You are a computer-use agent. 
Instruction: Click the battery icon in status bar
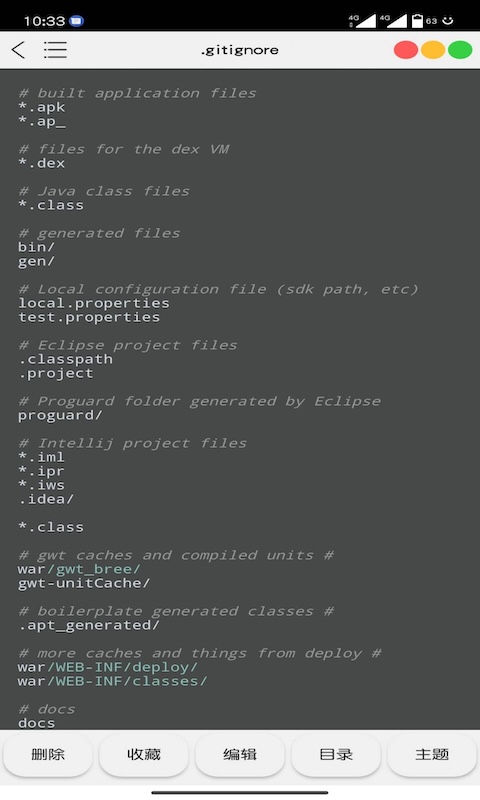coord(417,20)
